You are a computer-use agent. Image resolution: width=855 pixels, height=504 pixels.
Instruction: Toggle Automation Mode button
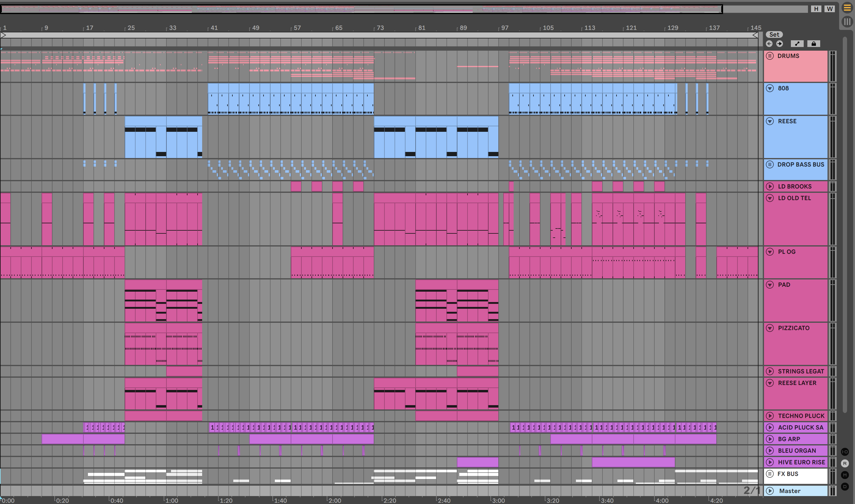coord(797,44)
